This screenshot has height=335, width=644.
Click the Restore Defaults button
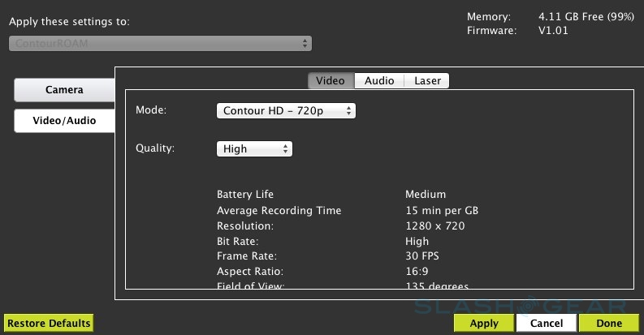pyautogui.click(x=49, y=323)
